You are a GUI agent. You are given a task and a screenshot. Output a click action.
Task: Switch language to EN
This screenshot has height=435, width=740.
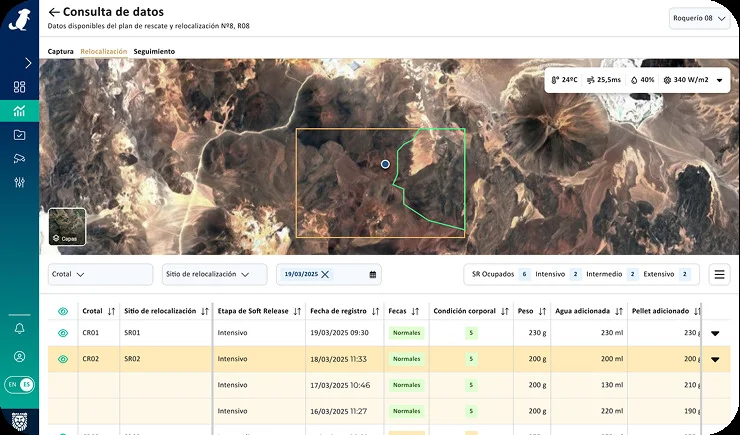[x=13, y=385]
